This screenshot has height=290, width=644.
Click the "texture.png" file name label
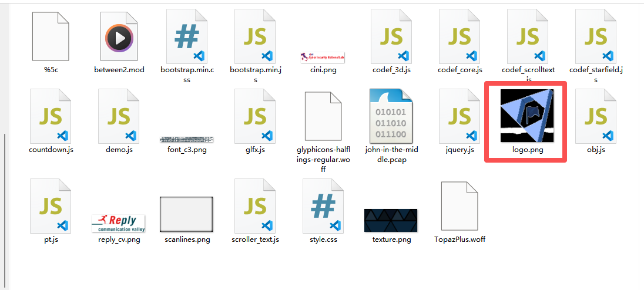[391, 240]
